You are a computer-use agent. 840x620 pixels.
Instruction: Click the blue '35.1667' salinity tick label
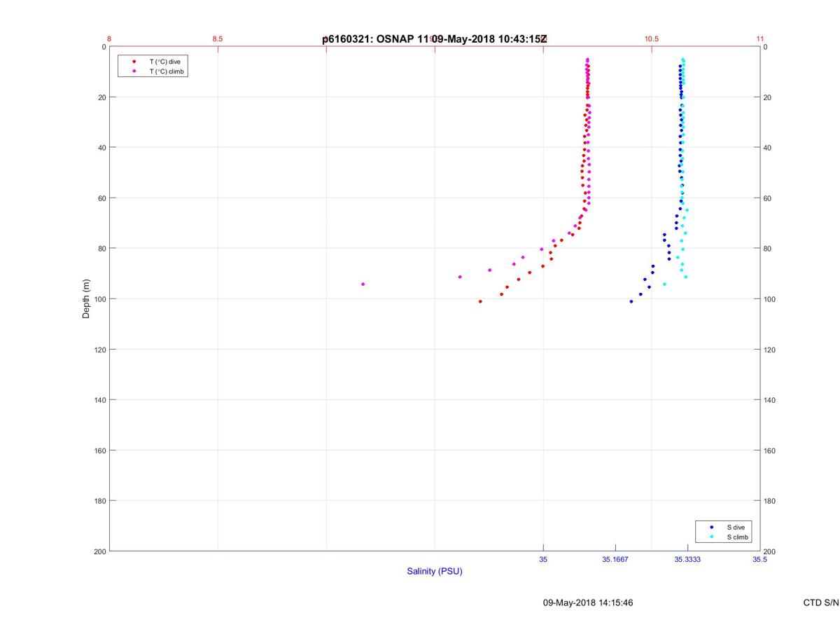coord(615,560)
